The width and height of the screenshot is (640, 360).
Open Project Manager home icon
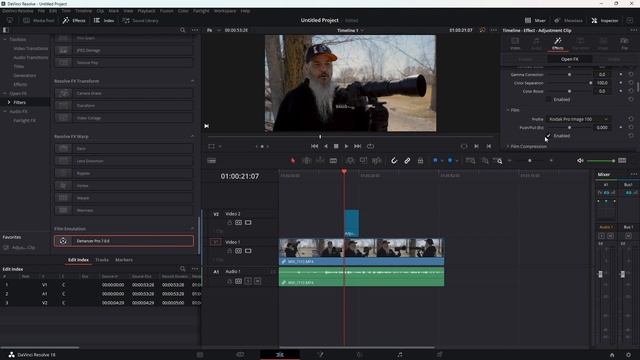tap(612, 355)
